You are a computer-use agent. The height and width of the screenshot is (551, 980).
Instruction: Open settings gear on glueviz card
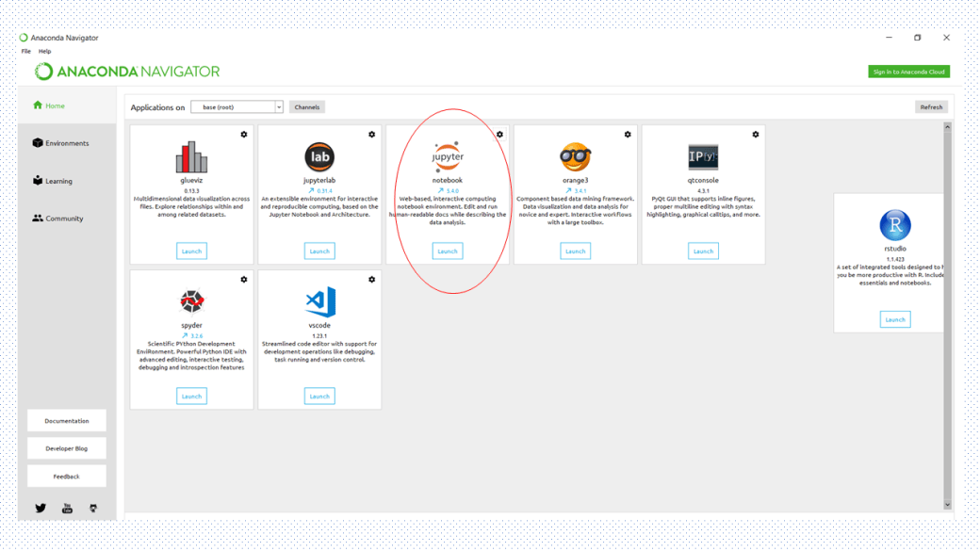[x=244, y=135]
